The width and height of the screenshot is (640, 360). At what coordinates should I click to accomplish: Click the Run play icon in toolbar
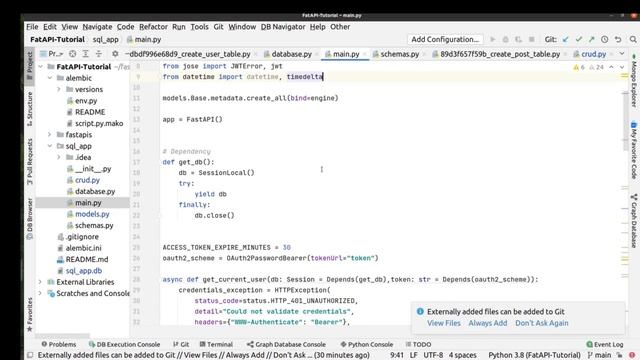click(x=493, y=40)
